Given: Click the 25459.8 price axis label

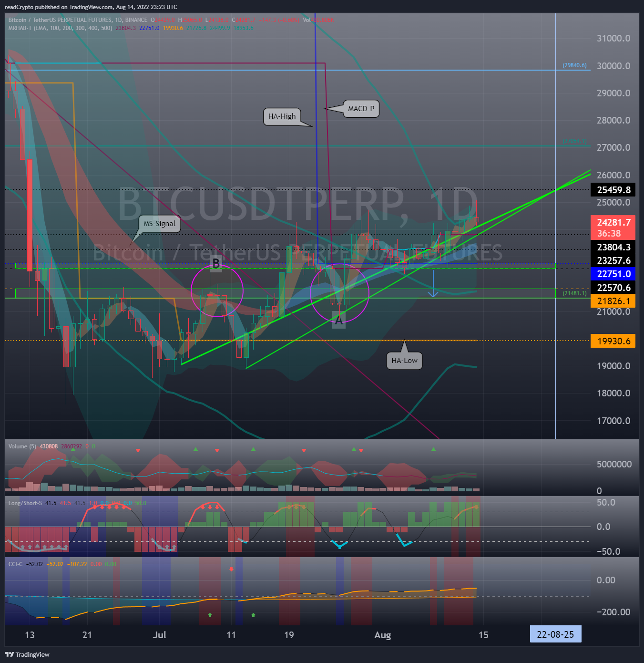Looking at the screenshot, I should click(x=613, y=190).
